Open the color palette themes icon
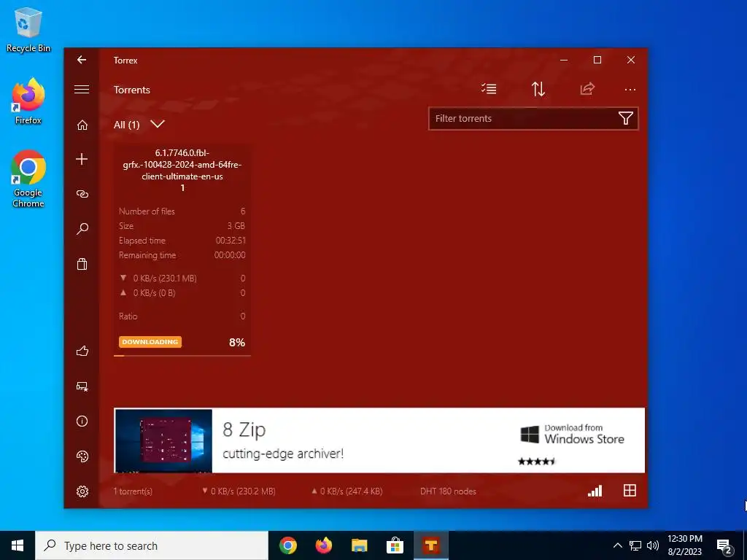 (82, 456)
